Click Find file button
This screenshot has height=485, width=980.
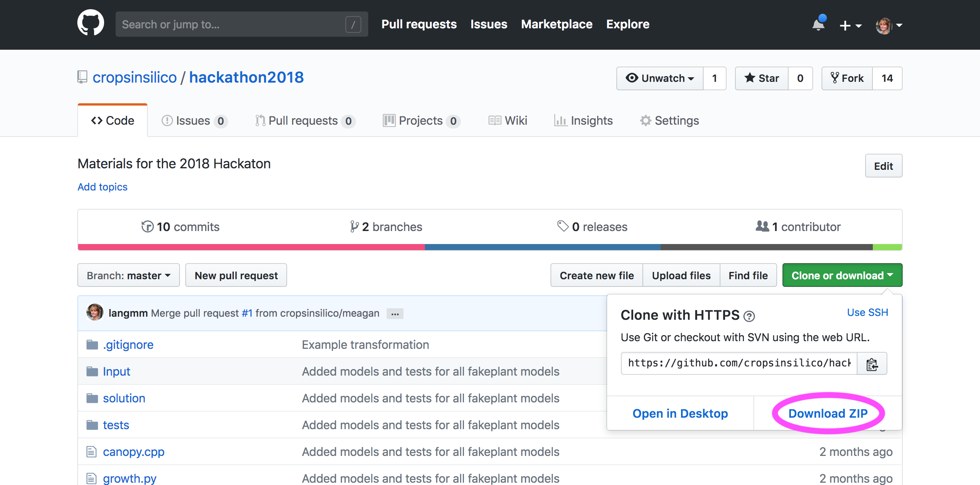[748, 275]
